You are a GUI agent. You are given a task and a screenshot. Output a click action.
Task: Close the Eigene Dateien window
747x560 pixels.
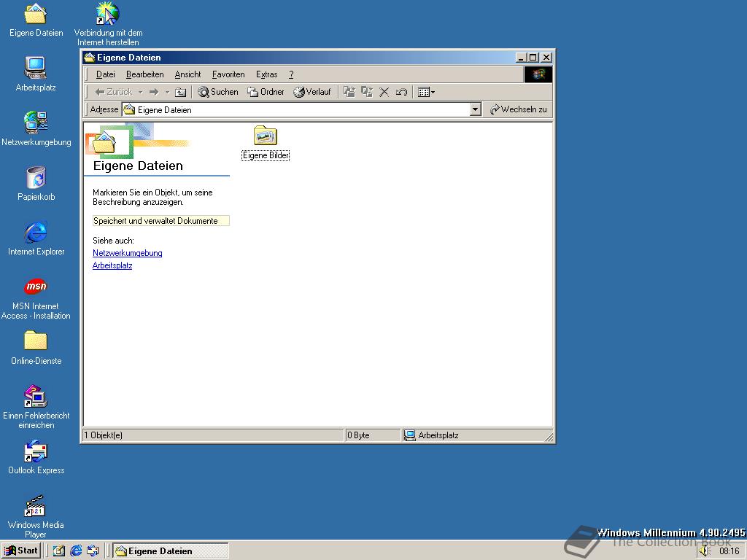pyautogui.click(x=546, y=58)
